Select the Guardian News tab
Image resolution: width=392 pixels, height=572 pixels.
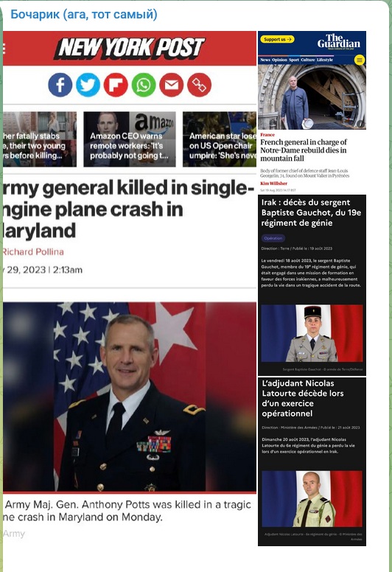pos(265,60)
